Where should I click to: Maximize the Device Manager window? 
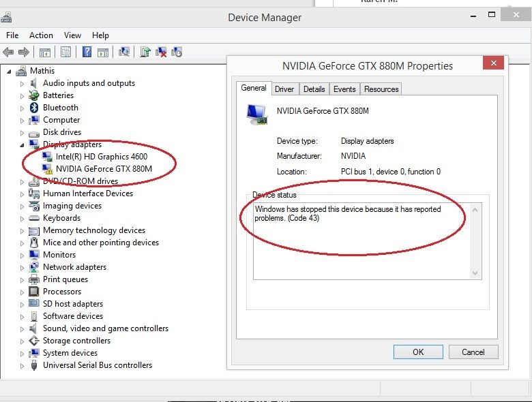492,14
